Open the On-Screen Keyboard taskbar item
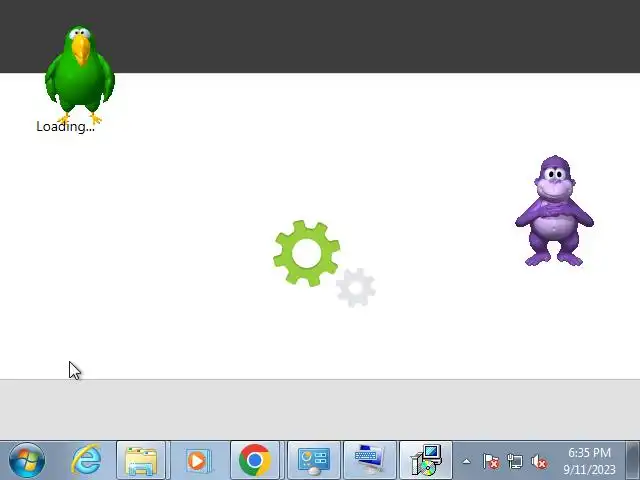The image size is (640, 480). point(370,460)
